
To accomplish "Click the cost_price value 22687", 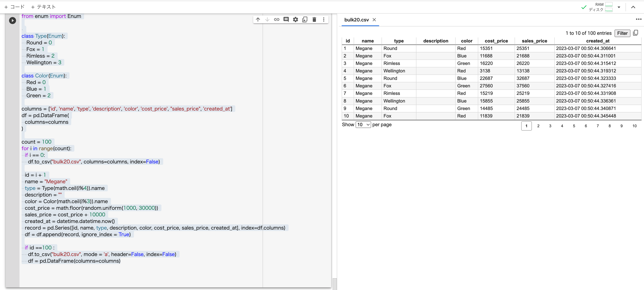I will click(496, 79).
